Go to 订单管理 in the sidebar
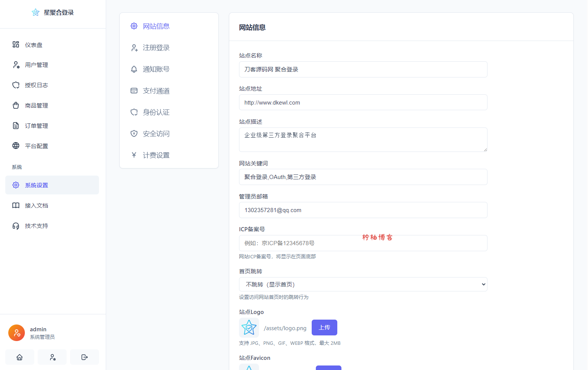Image resolution: width=588 pixels, height=370 pixels. [x=37, y=126]
